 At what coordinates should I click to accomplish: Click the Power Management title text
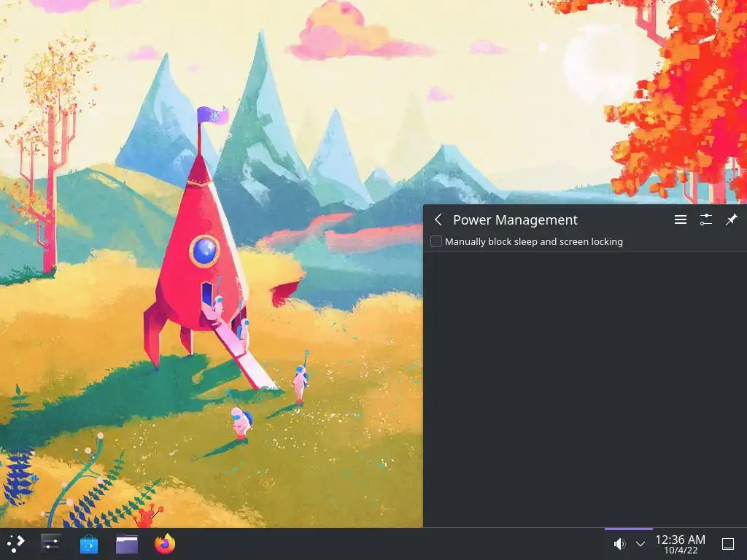pos(515,219)
